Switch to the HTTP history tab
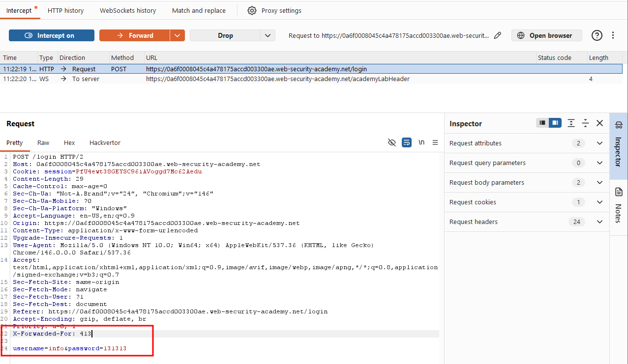The width and height of the screenshot is (628, 364). 66,10
